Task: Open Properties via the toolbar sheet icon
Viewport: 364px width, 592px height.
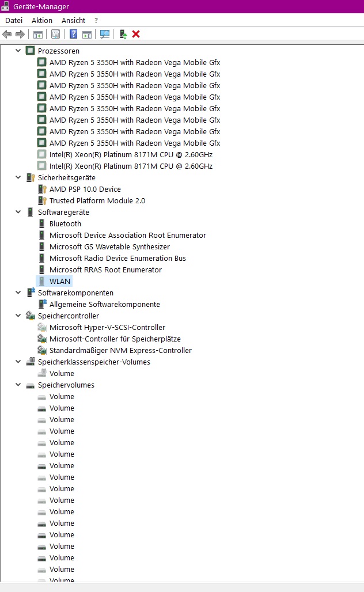Action: point(55,35)
